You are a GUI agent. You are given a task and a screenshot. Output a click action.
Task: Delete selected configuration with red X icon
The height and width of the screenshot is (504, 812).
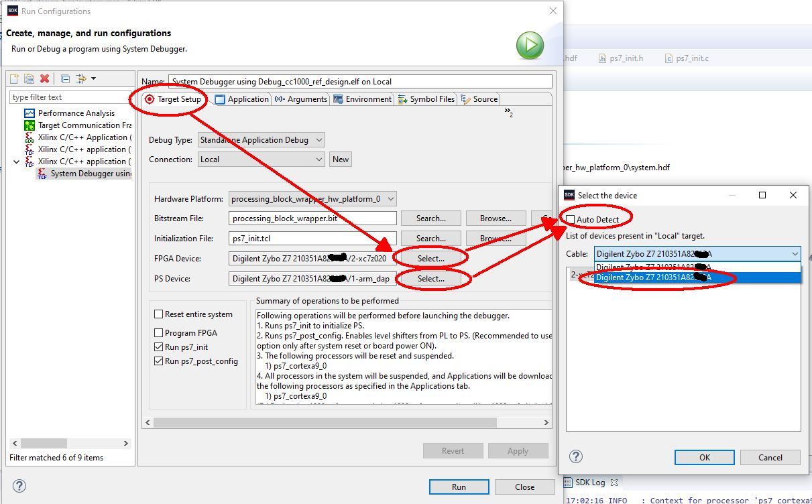coord(44,78)
